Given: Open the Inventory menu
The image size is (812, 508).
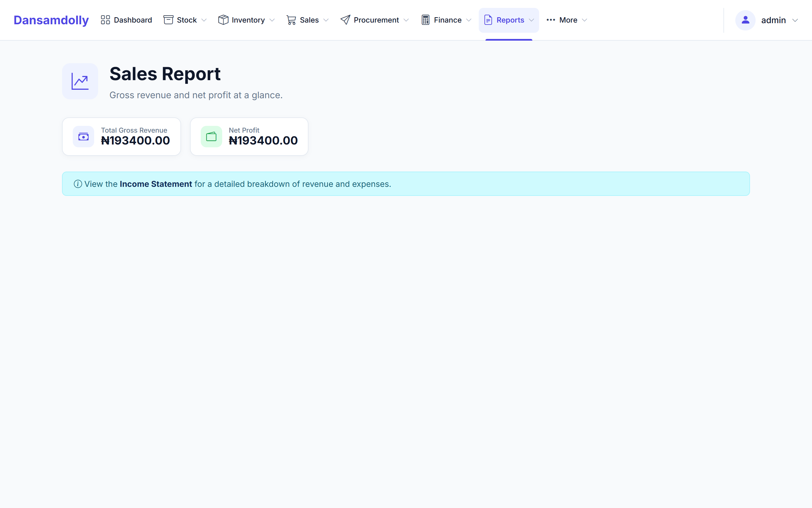Looking at the screenshot, I should (247, 20).
